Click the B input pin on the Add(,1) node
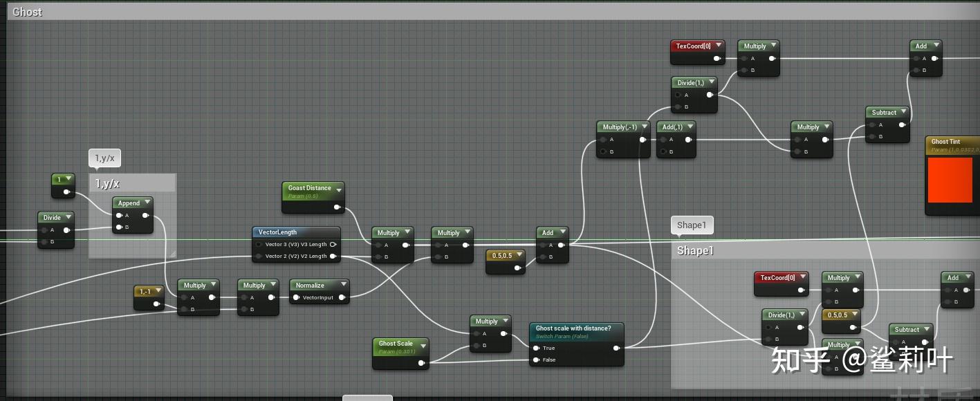Viewport: 980px width, 401px height. [662, 151]
